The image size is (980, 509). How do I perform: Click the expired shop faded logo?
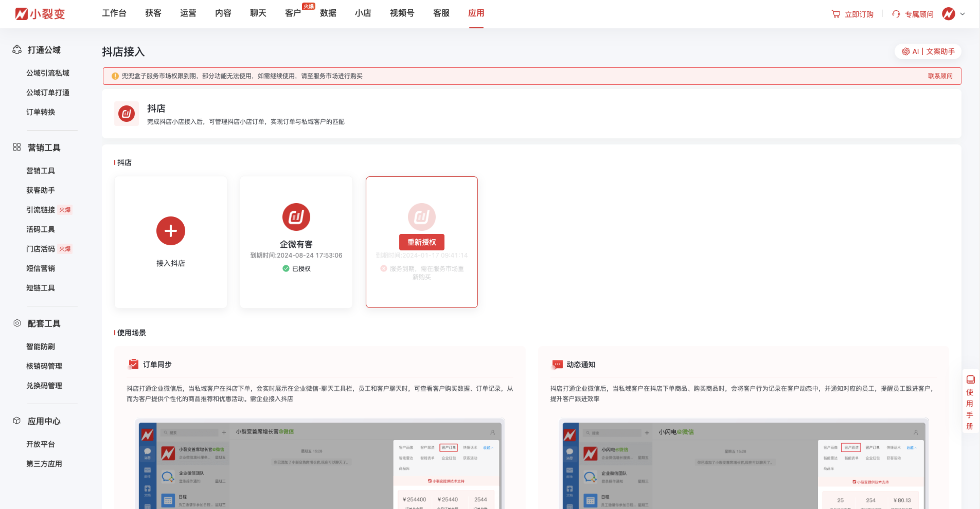pyautogui.click(x=422, y=217)
